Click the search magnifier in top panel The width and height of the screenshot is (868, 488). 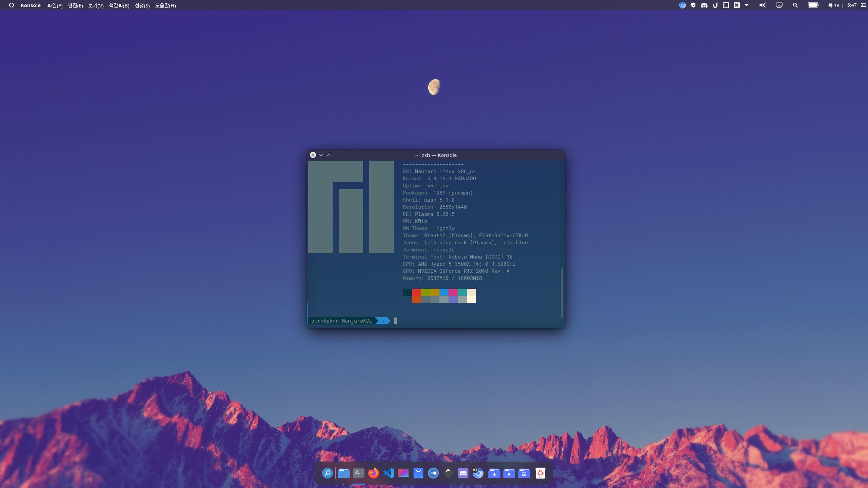click(795, 5)
